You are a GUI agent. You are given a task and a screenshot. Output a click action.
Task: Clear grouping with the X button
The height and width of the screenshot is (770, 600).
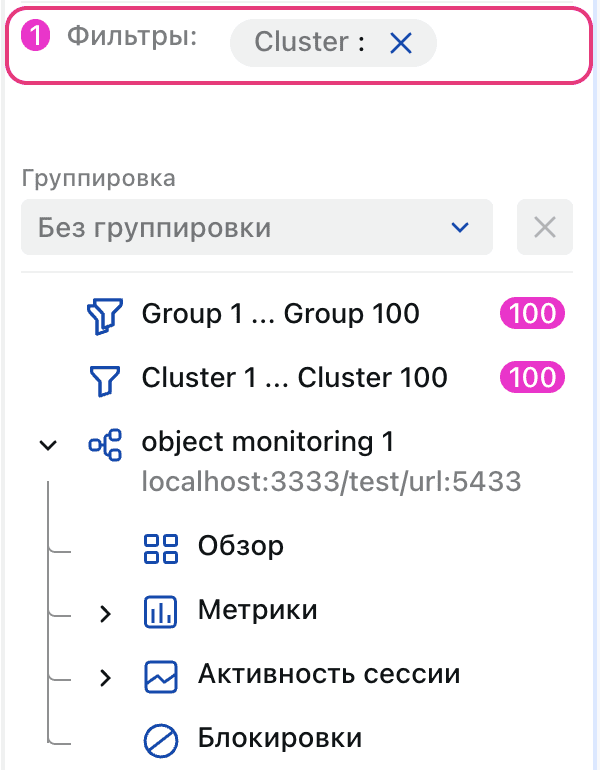[x=544, y=227]
